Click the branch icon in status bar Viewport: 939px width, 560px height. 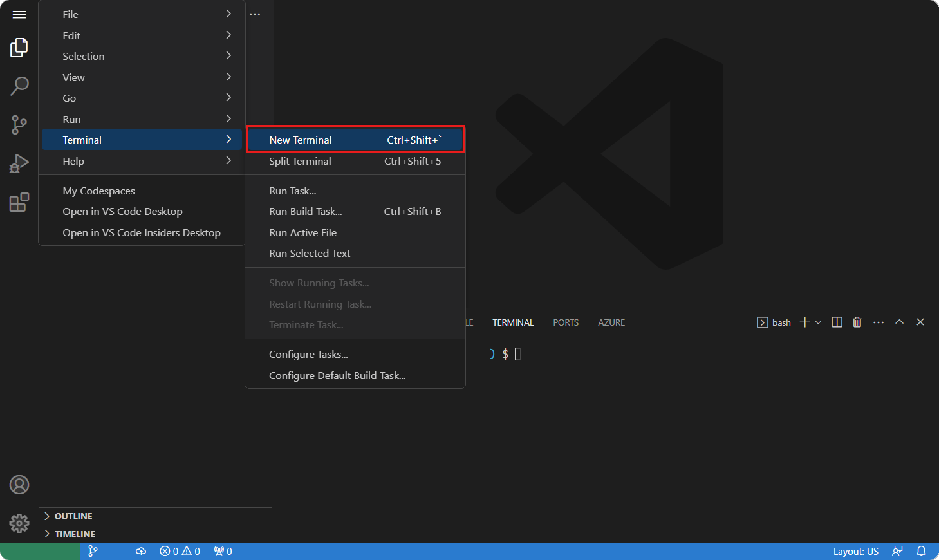pyautogui.click(x=93, y=551)
